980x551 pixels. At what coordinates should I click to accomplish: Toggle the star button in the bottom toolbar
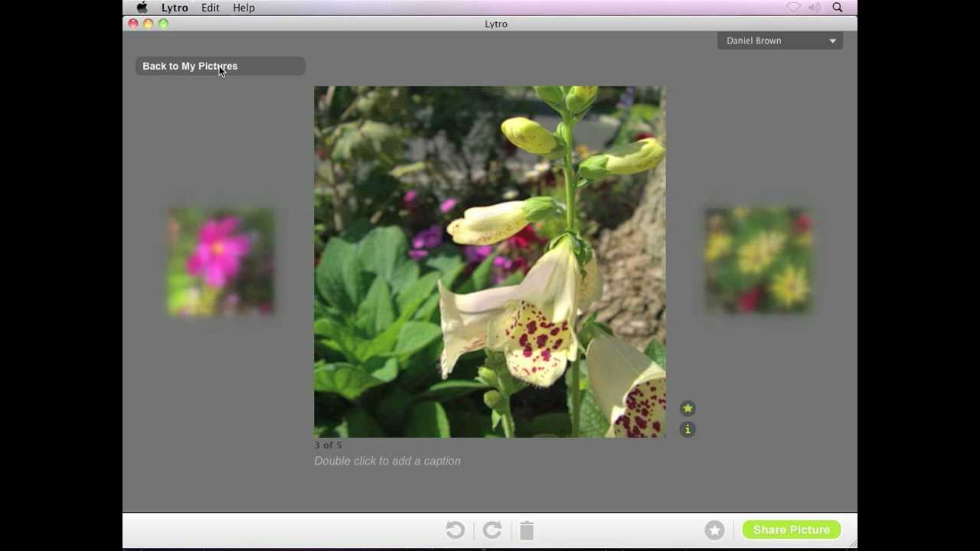(x=714, y=530)
